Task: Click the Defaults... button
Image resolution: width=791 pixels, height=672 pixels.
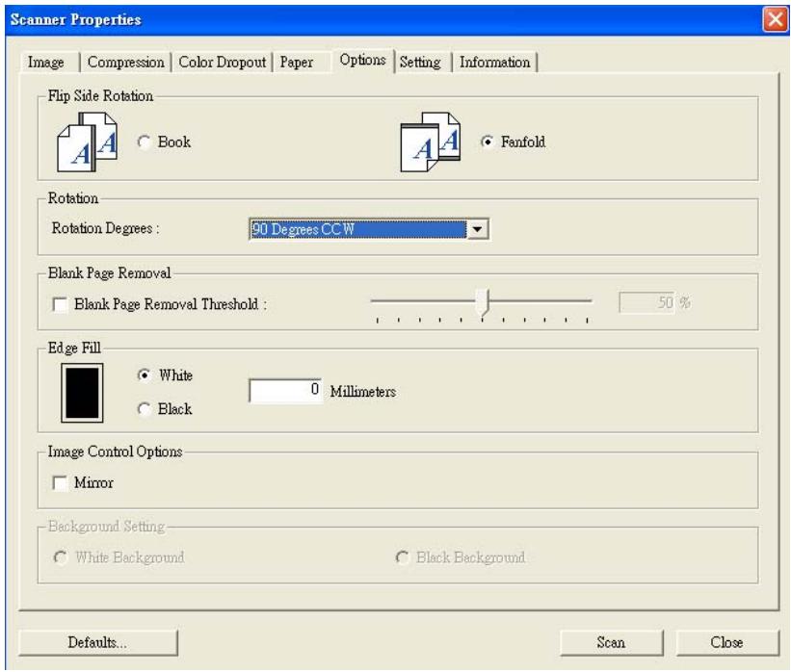Action: (x=98, y=642)
